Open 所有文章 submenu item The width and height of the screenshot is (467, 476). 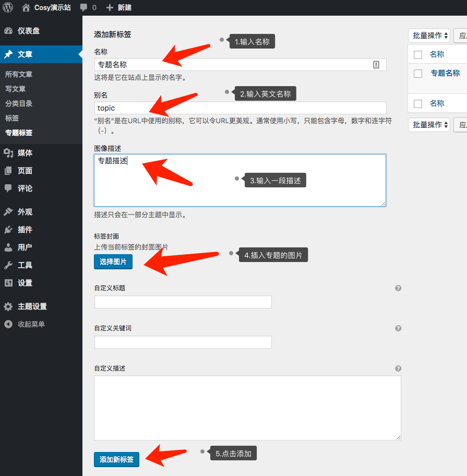[x=18, y=74]
